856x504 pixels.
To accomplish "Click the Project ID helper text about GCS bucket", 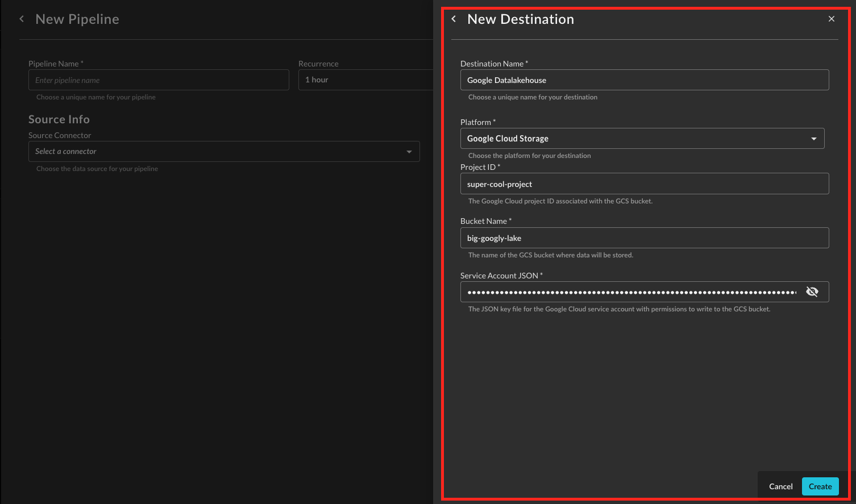I will pos(560,201).
